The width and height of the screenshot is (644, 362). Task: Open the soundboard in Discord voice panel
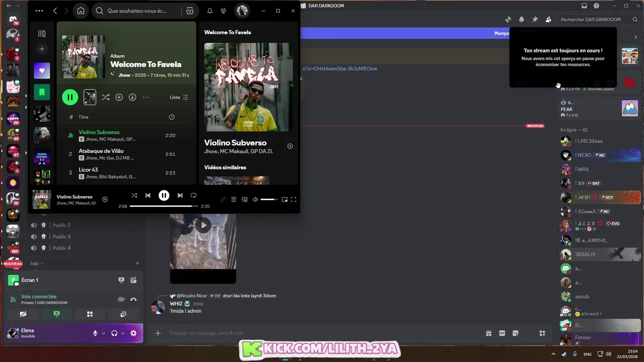click(x=123, y=314)
